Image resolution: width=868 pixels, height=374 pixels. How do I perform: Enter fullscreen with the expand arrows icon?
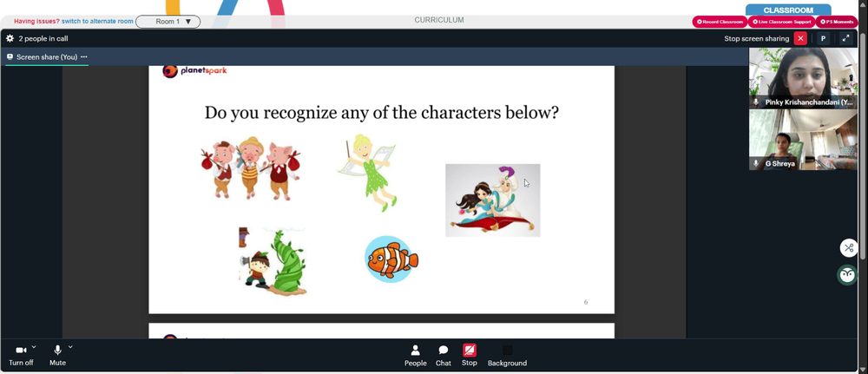pos(845,39)
